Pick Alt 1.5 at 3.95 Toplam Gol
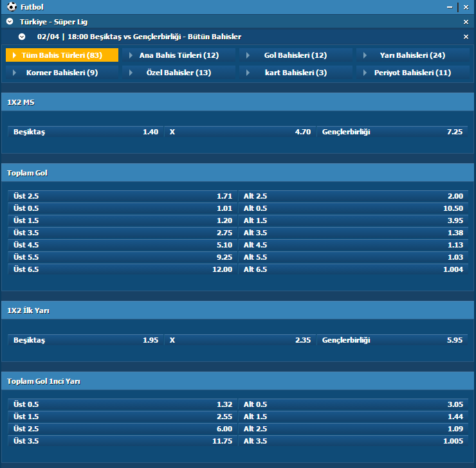Viewport: 476px width, 468px height. 353,221
